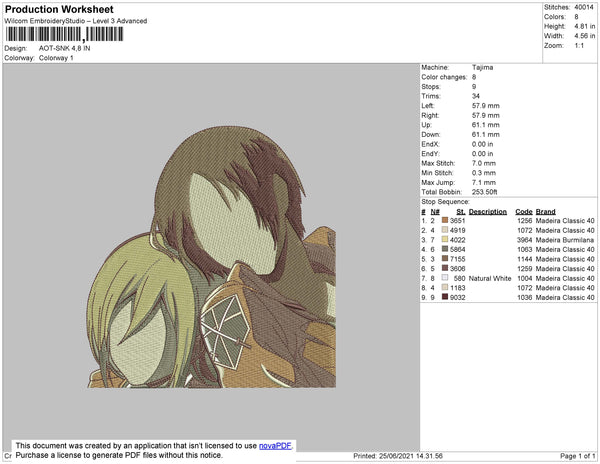Click the 'Colorway 1' value

(56, 58)
